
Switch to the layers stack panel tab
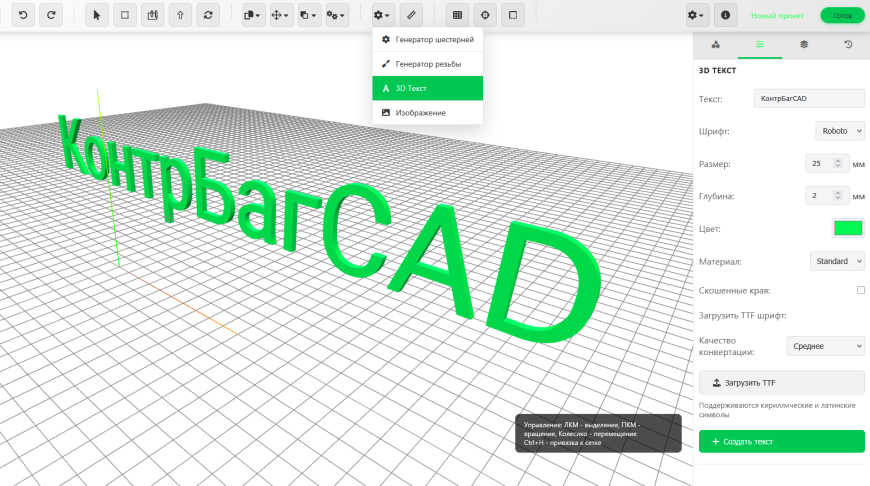pos(804,45)
